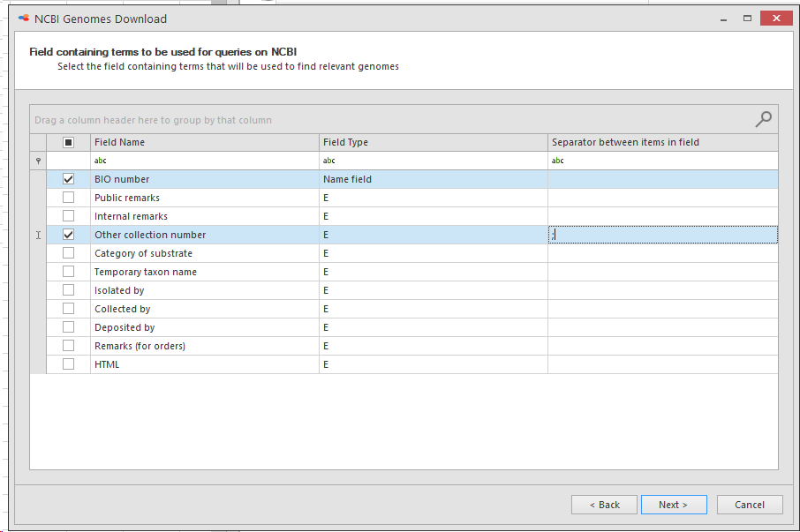Image resolution: width=800 pixels, height=532 pixels.
Task: Go Back to the previous step
Action: point(604,505)
